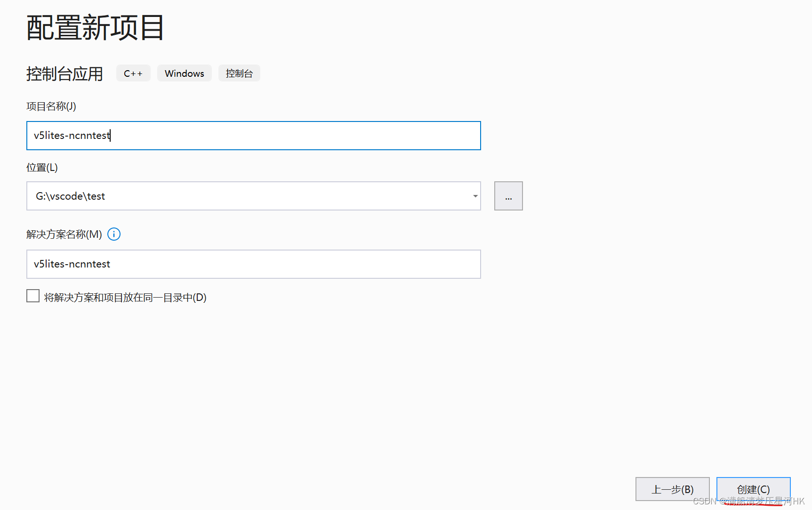Expand the location dropdown arrow
This screenshot has width=812, height=510.
tap(475, 196)
